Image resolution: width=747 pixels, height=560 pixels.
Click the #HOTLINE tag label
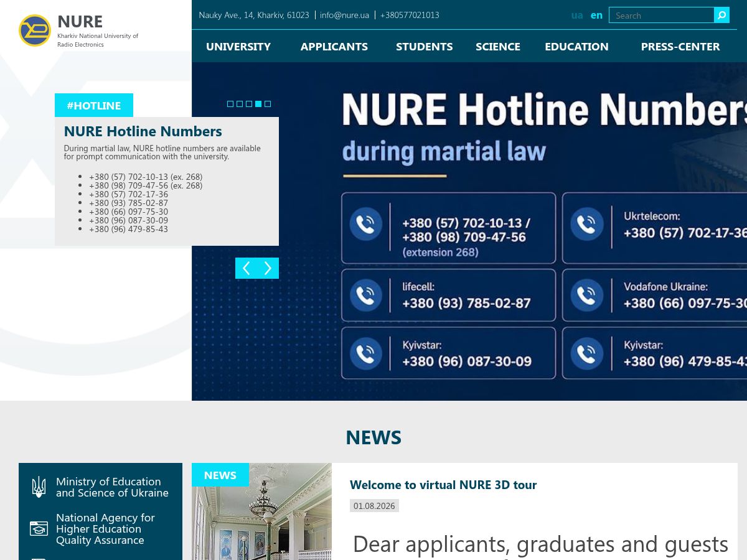94,105
